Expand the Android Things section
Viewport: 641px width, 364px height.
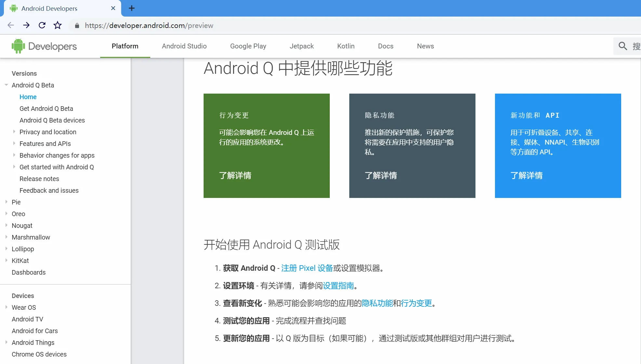pos(6,342)
